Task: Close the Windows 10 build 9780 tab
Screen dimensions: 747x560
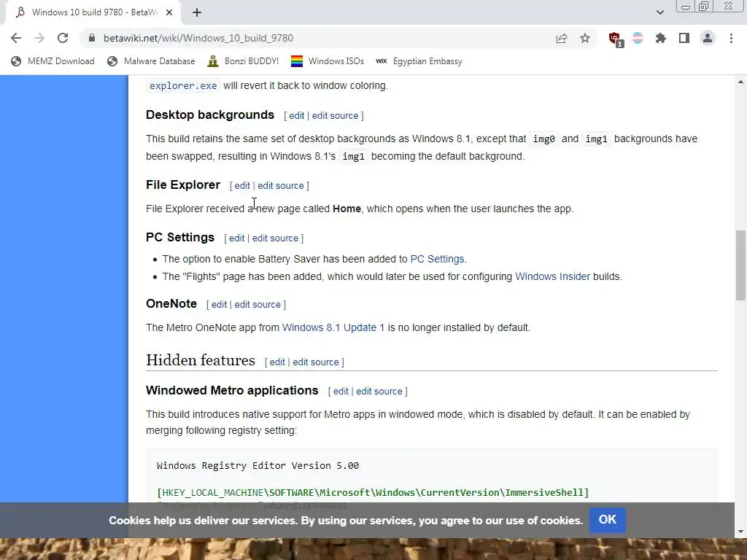Action: click(169, 12)
